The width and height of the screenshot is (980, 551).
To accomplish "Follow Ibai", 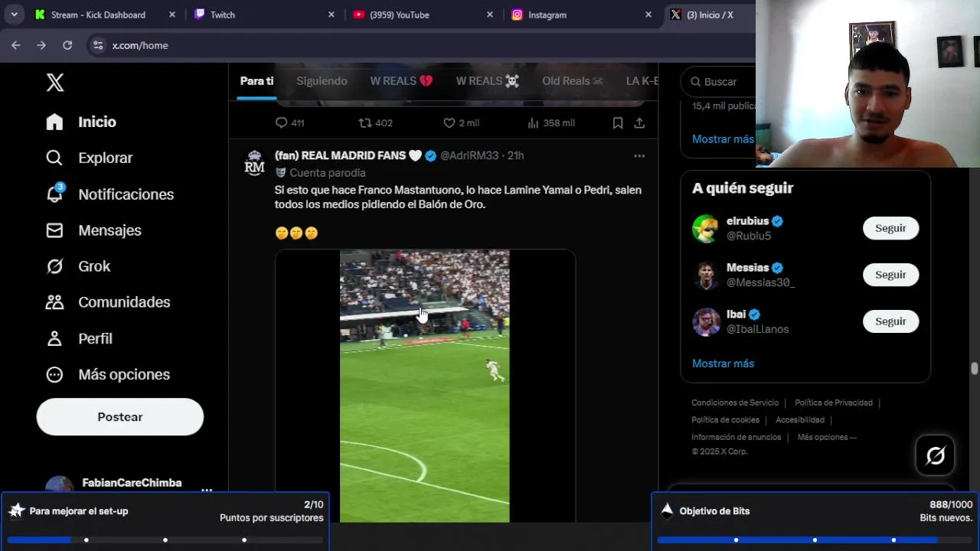I will (x=890, y=321).
